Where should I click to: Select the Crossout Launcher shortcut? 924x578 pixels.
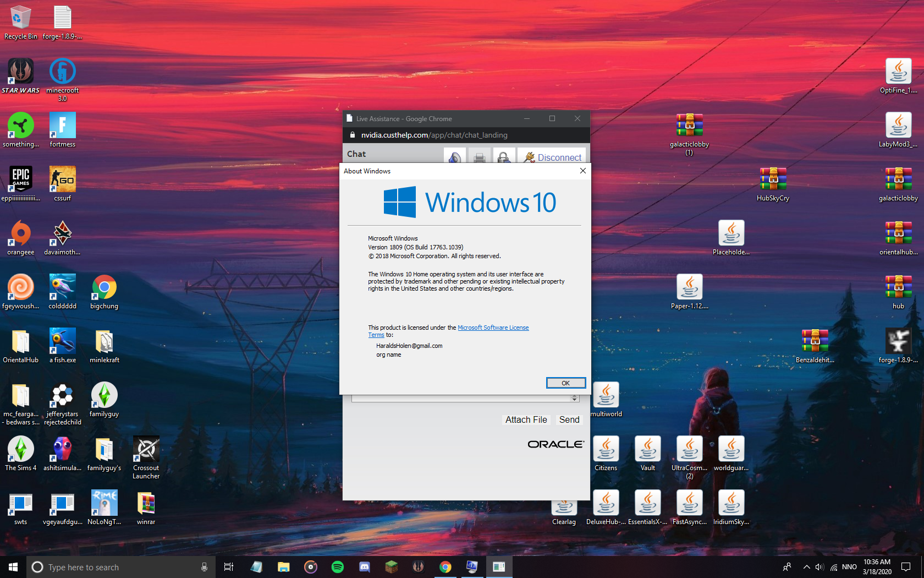pos(146,457)
